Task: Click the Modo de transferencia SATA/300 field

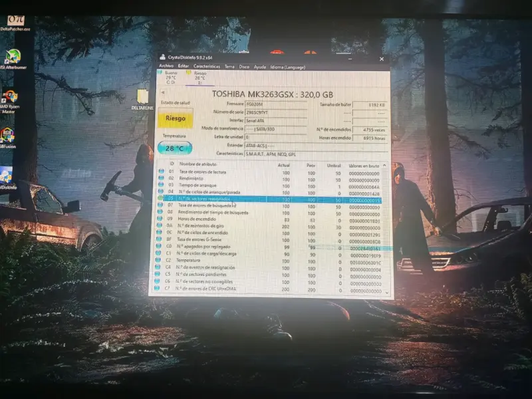Action: click(275, 129)
